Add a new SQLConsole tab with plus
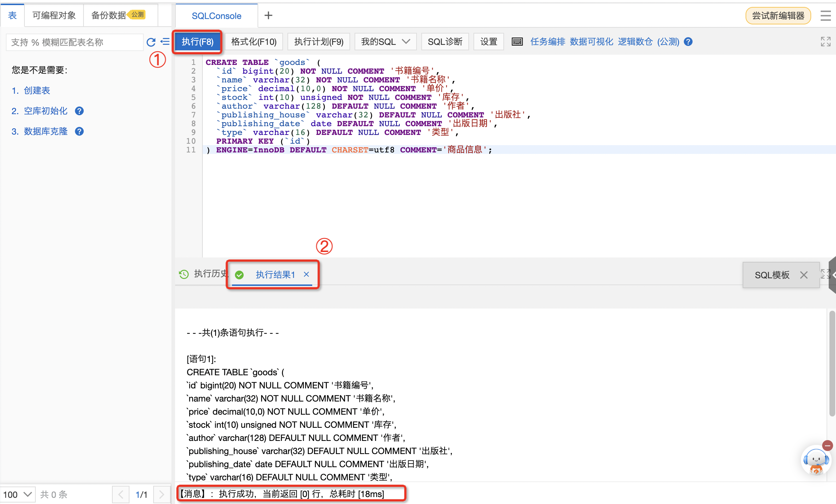This screenshot has height=504, width=836. [268, 15]
